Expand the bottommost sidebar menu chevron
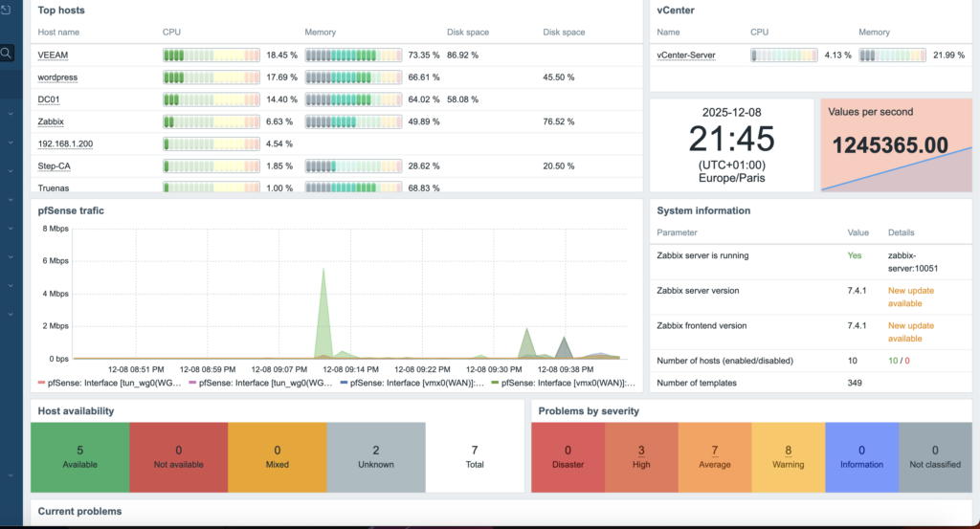The width and height of the screenshot is (980, 529). click(10, 314)
